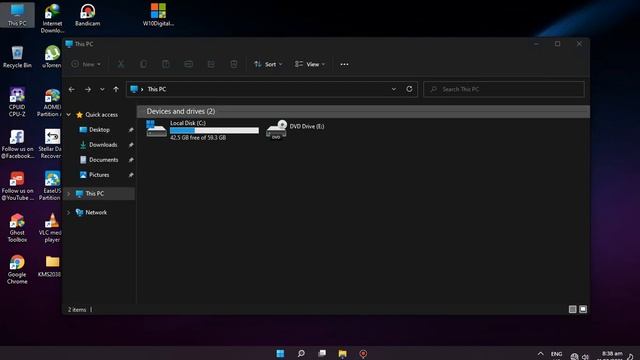Viewport: 640px width, 360px height.
Task: Click the Search This PC box
Action: coord(504,89)
